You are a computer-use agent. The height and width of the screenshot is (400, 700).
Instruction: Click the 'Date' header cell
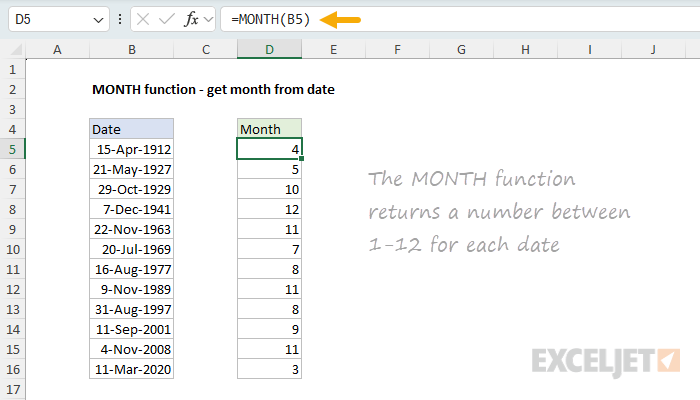[x=132, y=129]
